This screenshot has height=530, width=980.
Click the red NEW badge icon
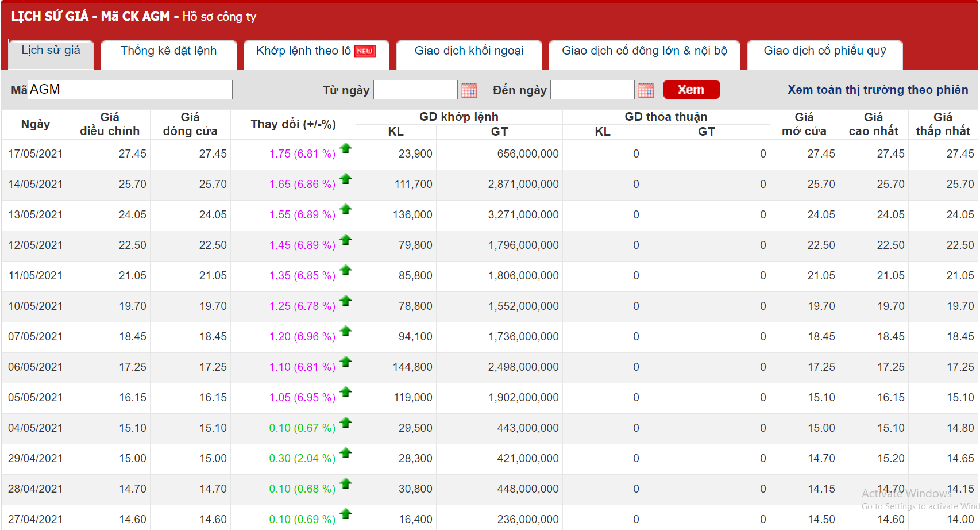pyautogui.click(x=365, y=51)
